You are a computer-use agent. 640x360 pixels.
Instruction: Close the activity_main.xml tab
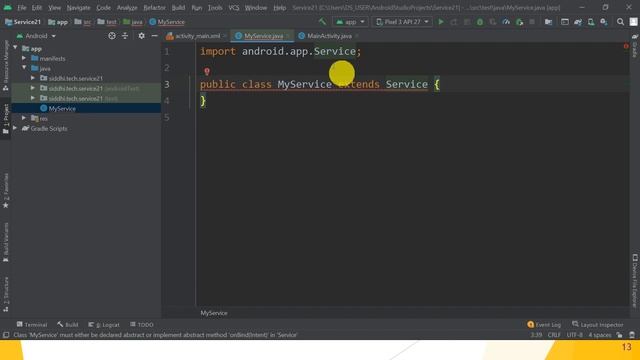tap(225, 36)
